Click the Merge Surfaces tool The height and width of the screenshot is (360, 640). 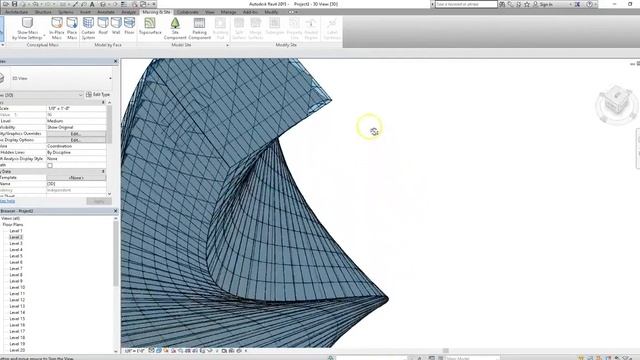tap(256, 28)
